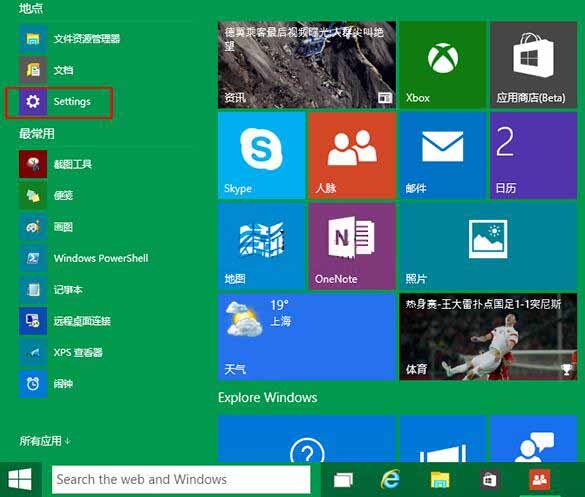This screenshot has width=585, height=497.
Task: Click the 远程桌面连接 text label
Action: point(82,321)
